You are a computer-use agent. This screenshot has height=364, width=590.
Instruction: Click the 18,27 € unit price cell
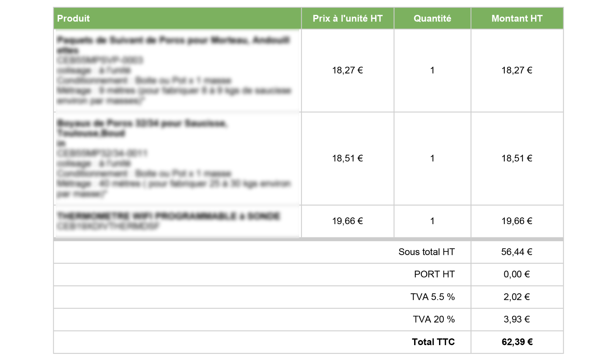347,70
